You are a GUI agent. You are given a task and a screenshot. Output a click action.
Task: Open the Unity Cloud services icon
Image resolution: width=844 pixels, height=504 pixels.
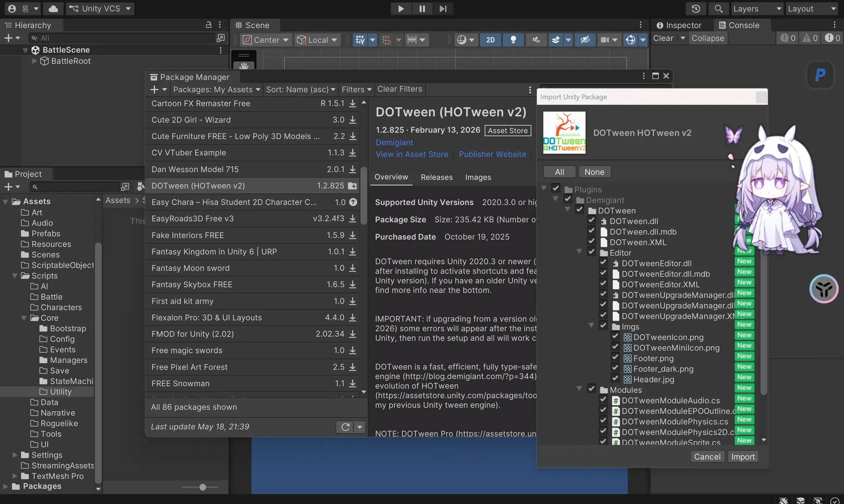53,9
